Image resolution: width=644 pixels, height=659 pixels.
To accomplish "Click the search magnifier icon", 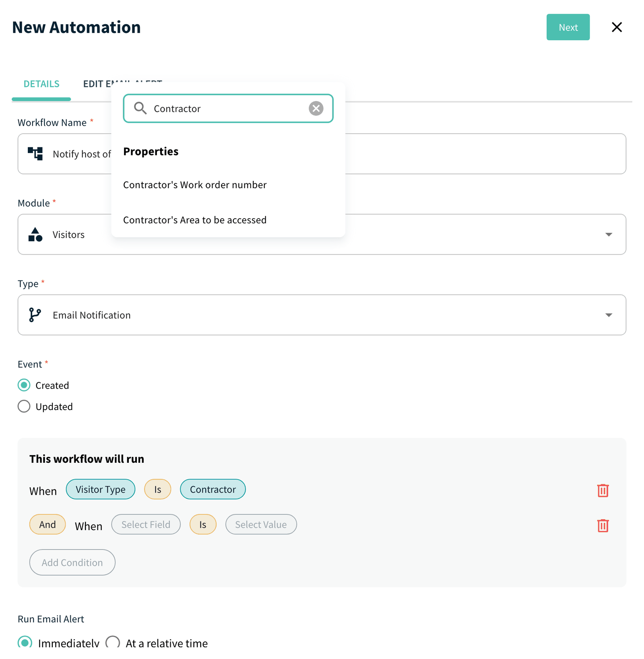I will (x=140, y=108).
